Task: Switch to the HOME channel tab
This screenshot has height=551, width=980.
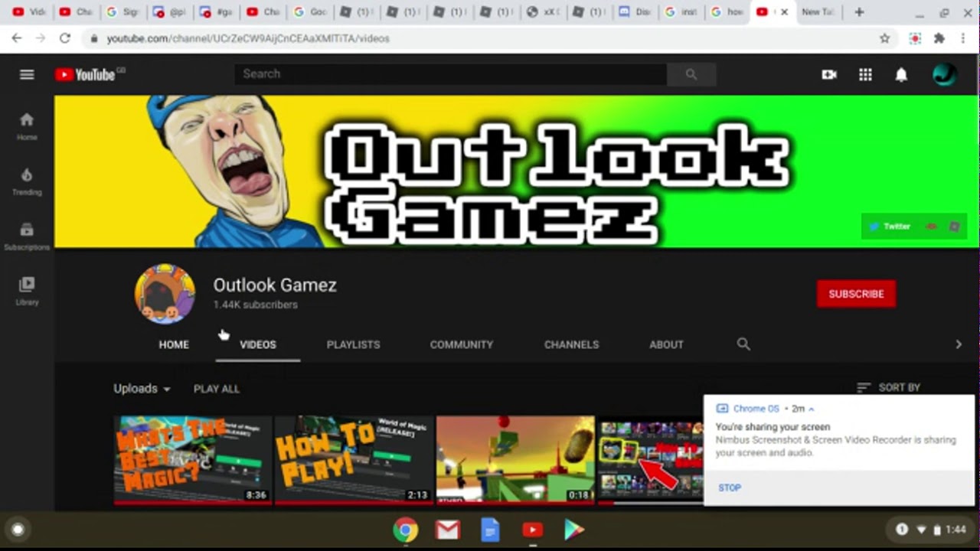Action: pos(174,344)
